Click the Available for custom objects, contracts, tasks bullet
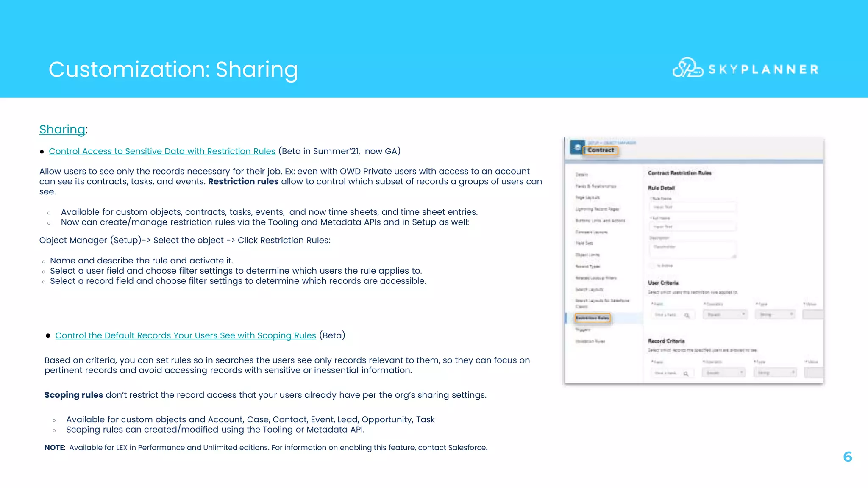Viewport: 868px width, 488px height. click(269, 212)
